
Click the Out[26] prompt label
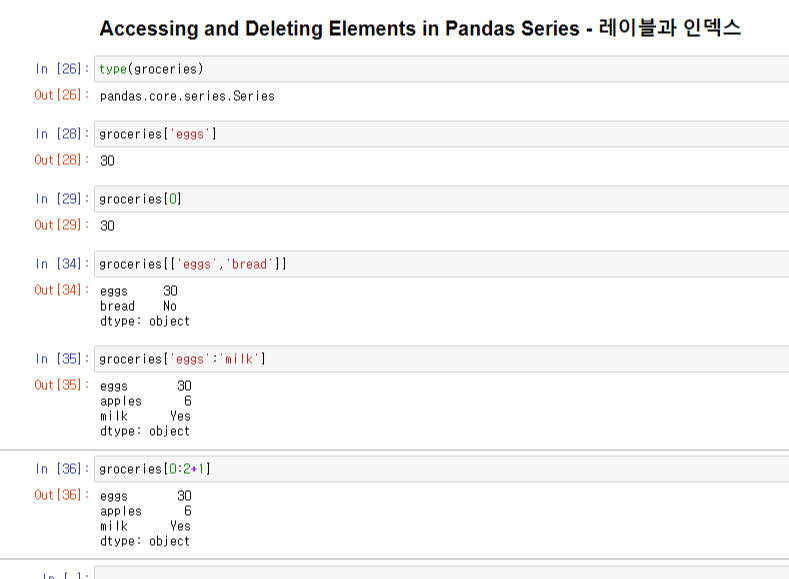click(x=61, y=95)
